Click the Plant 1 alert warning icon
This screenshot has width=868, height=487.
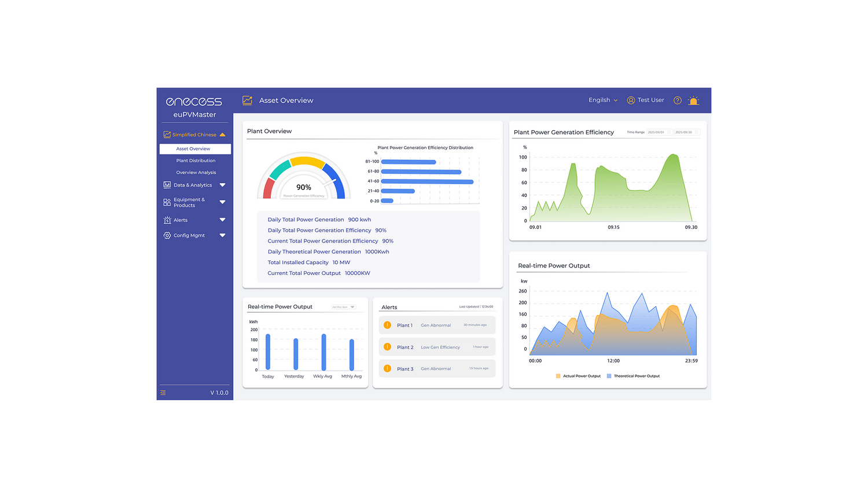388,325
